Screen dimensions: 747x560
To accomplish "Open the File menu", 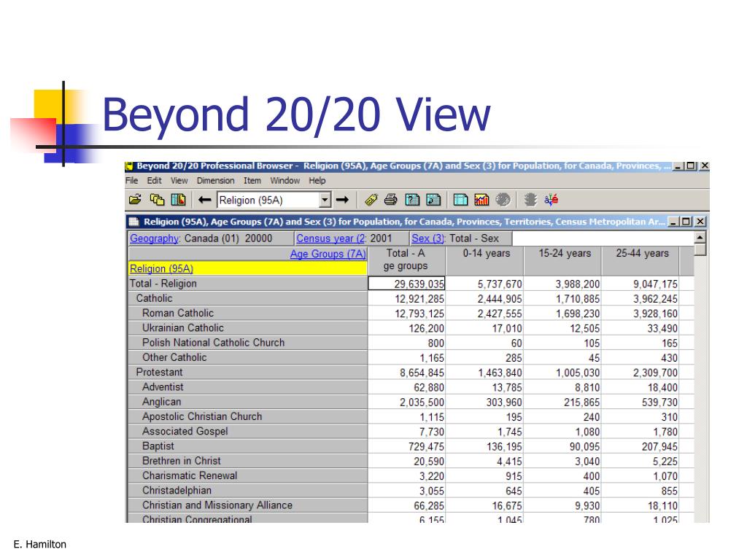I will click(x=131, y=181).
